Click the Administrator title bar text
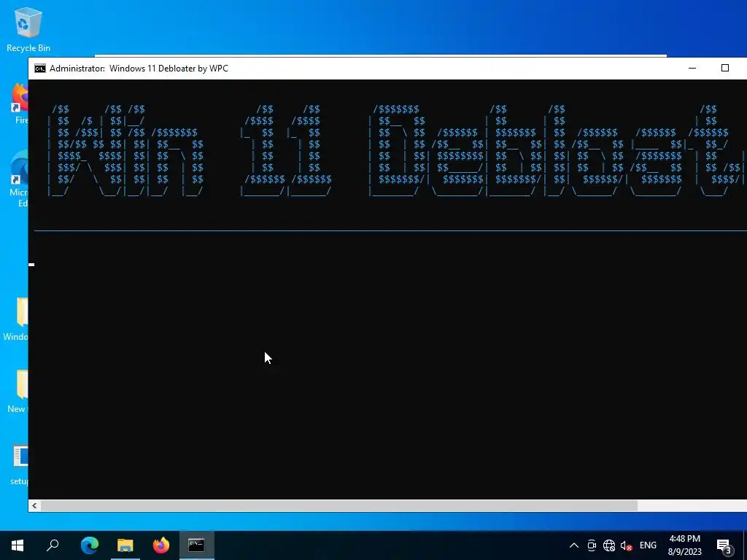This screenshot has width=747, height=560. (x=139, y=69)
